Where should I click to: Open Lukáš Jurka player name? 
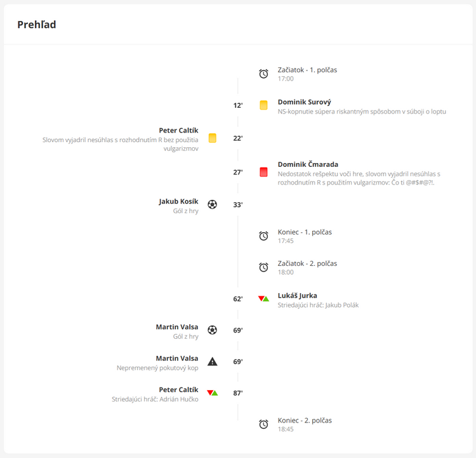pyautogui.click(x=297, y=296)
